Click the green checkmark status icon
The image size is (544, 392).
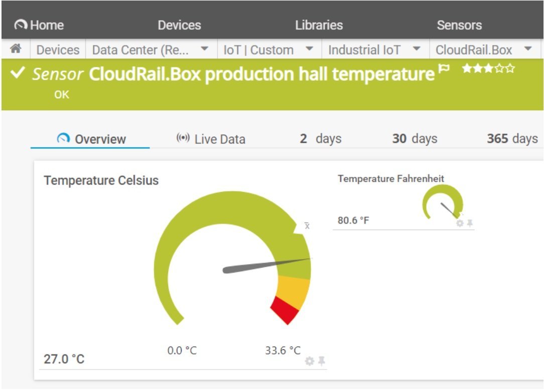18,74
